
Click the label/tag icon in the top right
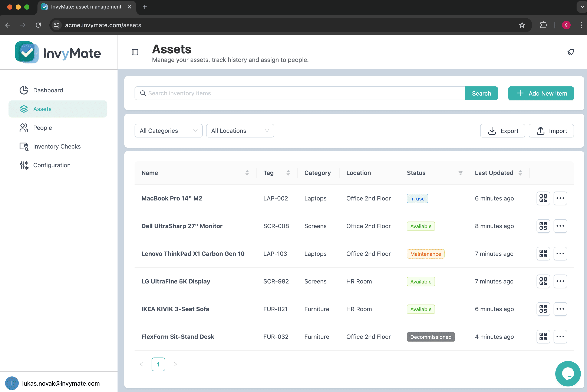(570, 52)
